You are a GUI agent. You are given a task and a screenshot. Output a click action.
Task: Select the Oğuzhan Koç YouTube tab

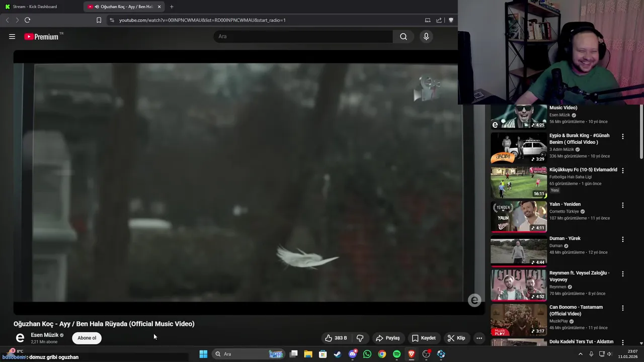pos(123,7)
